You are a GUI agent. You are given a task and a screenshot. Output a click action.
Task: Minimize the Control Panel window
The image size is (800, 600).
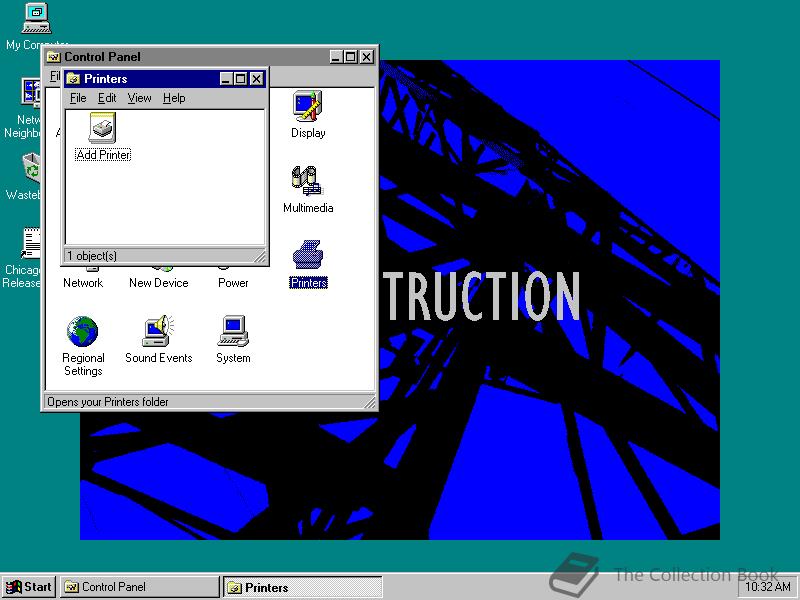point(336,57)
